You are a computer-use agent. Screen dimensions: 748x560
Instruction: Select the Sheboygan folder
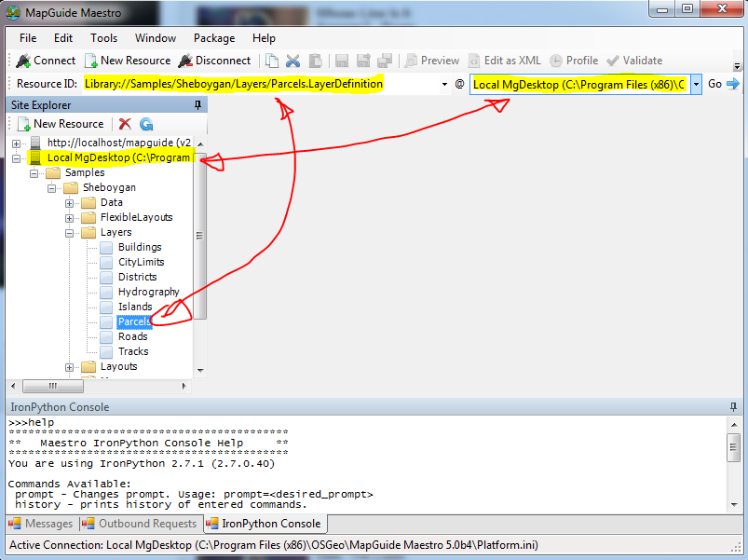tap(109, 187)
